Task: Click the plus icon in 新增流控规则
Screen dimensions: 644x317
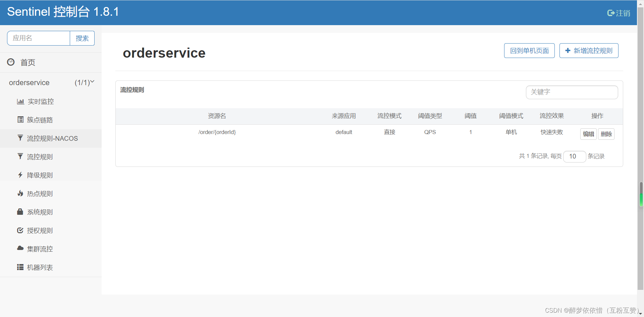Action: pyautogui.click(x=568, y=51)
